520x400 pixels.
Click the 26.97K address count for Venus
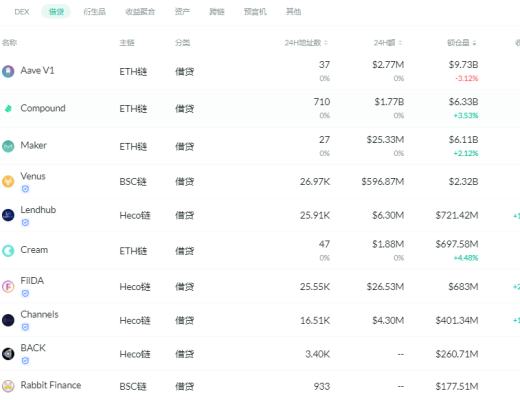[315, 182]
